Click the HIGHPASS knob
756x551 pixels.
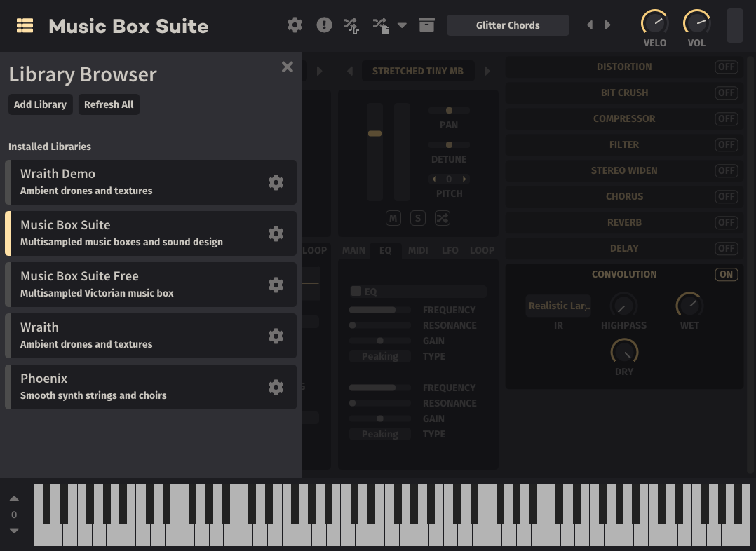(x=624, y=305)
